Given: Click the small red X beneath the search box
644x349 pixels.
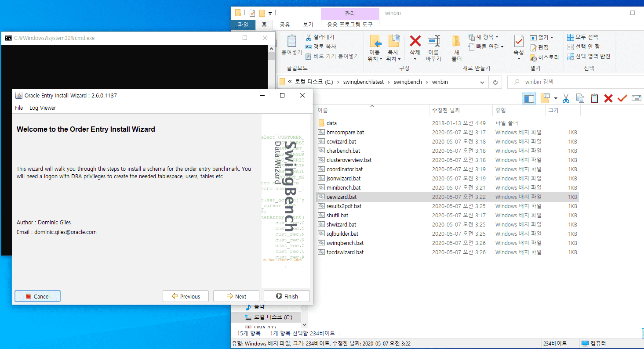Looking at the screenshot, I should pos(608,98).
